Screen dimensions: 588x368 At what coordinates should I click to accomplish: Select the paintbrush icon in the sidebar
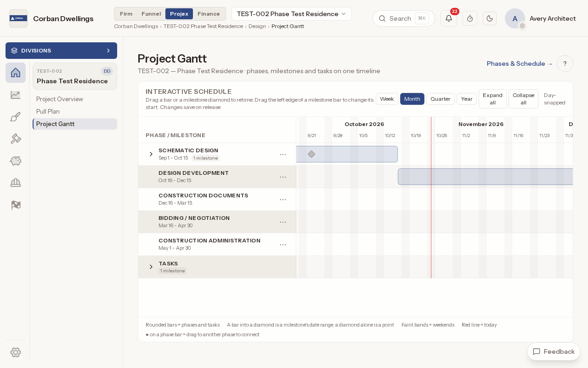(x=16, y=117)
